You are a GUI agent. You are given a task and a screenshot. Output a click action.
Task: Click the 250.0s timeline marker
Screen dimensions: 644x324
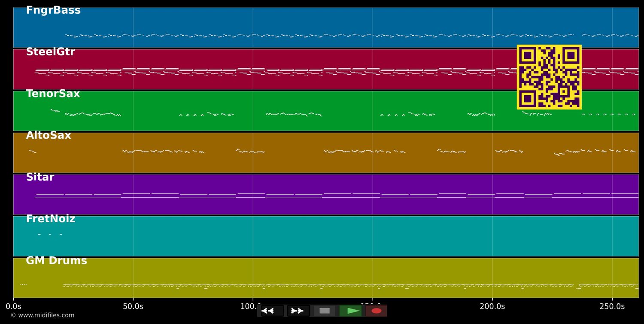612,306
